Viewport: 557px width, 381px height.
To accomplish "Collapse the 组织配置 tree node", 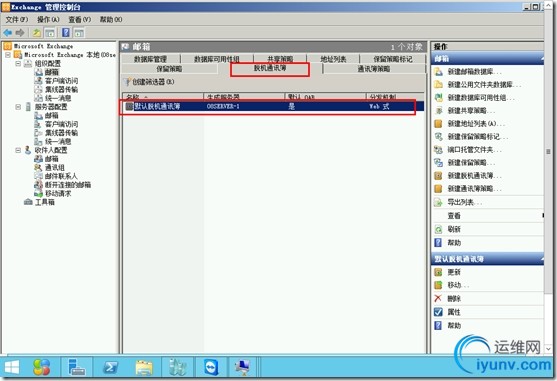I will (x=18, y=64).
